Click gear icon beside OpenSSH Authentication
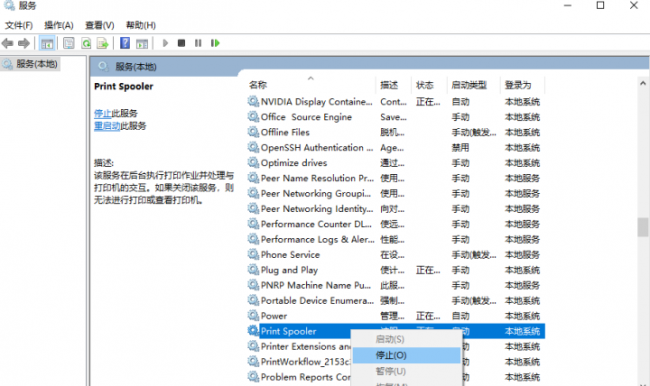Image resolution: width=650 pixels, height=386 pixels. (253, 147)
